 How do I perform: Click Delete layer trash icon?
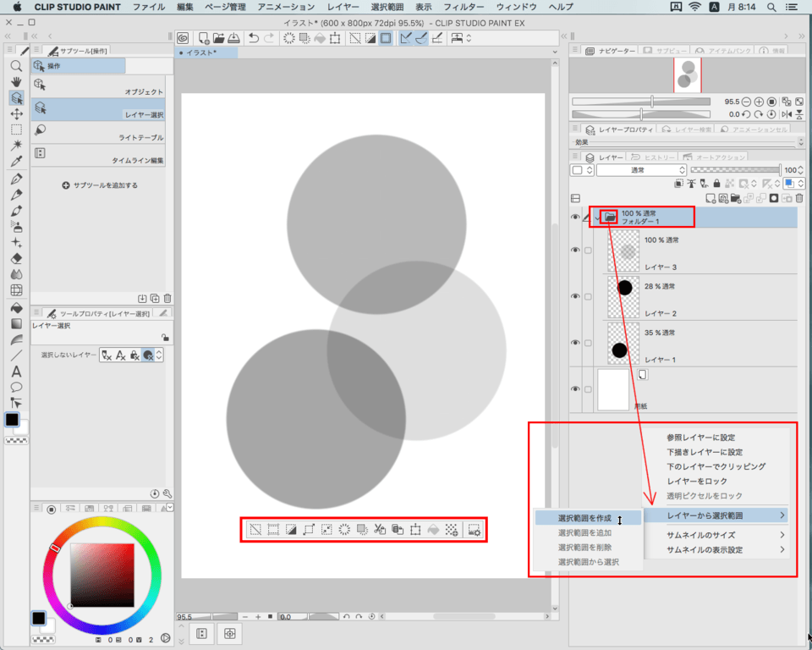[x=799, y=199]
